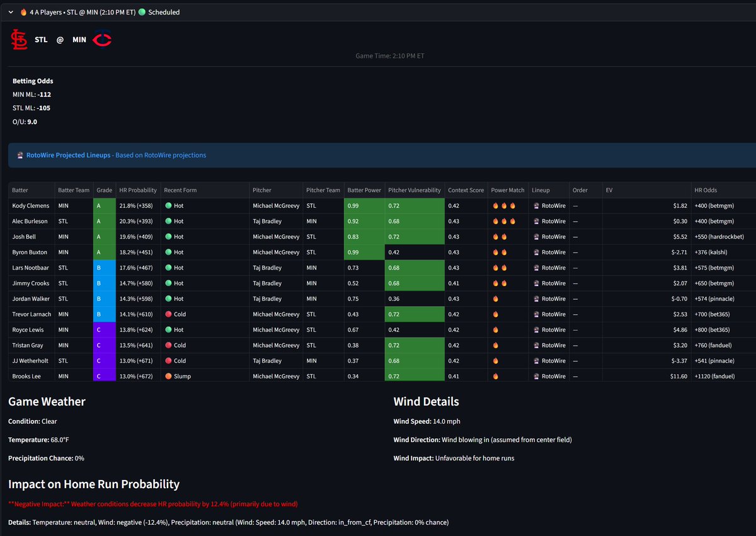This screenshot has width=756, height=536.
Task: Click double fire Power Match for Lars Nootbaar
Action: [x=499, y=268]
